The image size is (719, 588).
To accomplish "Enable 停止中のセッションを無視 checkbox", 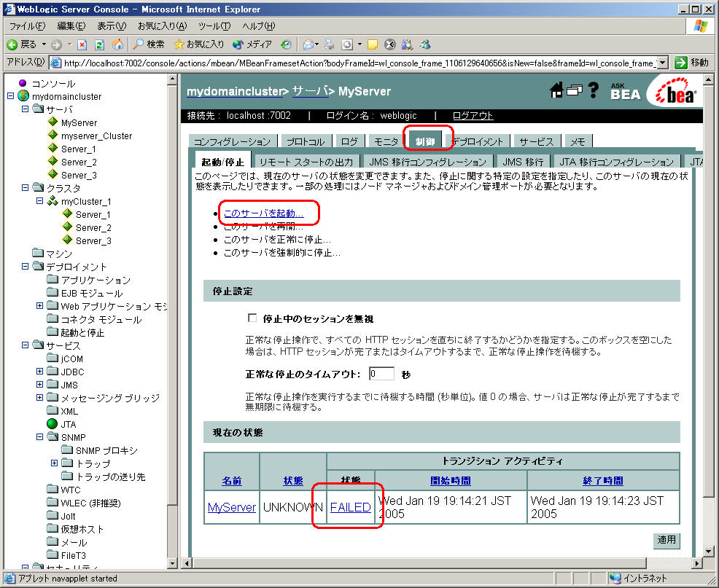I will click(253, 319).
